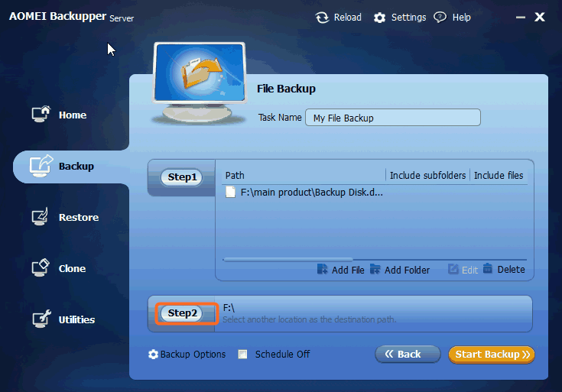
Task: Click the Reload text label
Action: [348, 18]
